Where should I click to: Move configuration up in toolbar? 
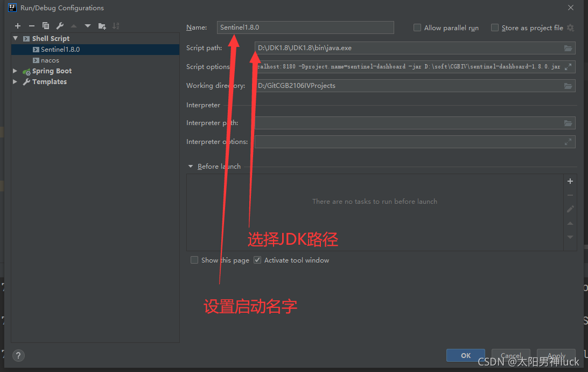(74, 26)
